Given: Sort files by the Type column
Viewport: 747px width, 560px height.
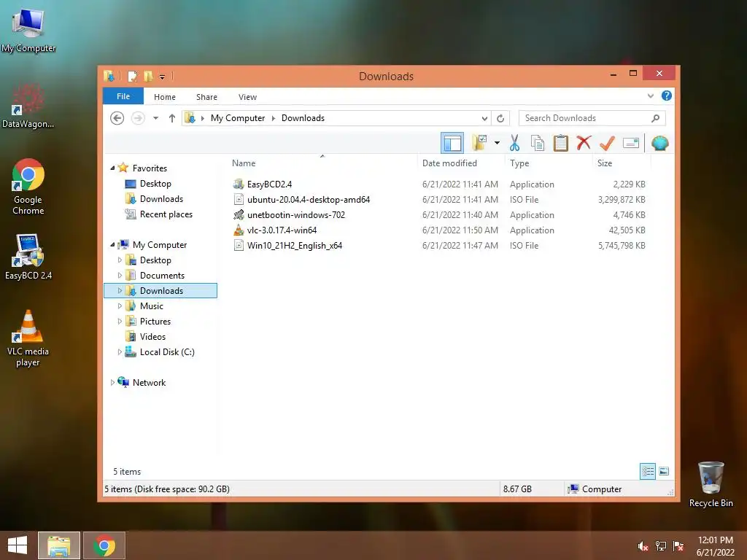Looking at the screenshot, I should point(519,163).
